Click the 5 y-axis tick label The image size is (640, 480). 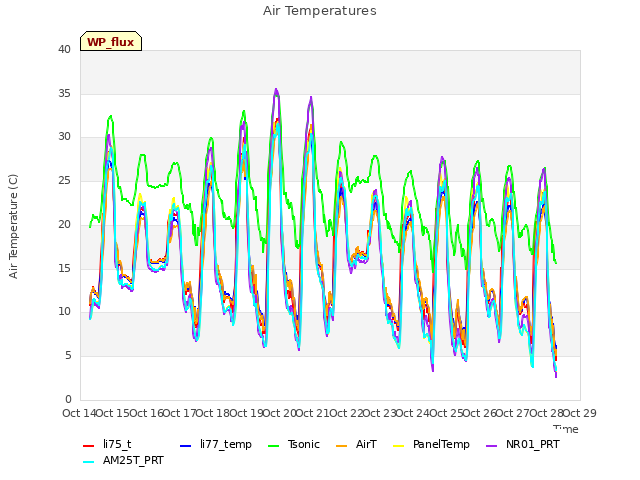[68, 356]
